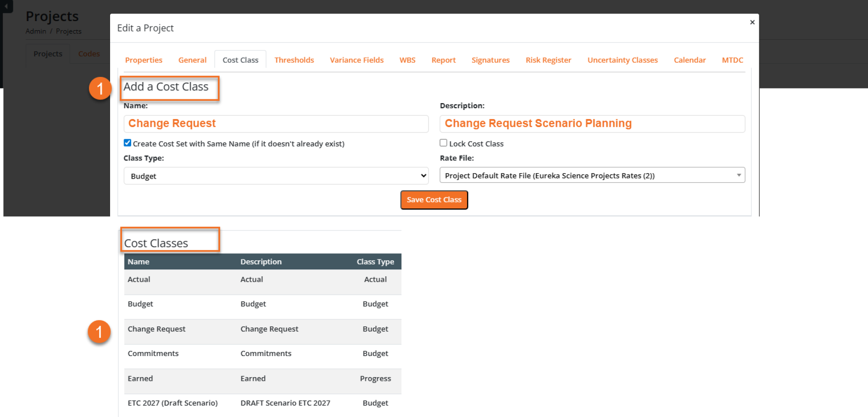Viewport: 868px width, 417px height.
Task: Select the Change Request row name
Action: pos(156,329)
